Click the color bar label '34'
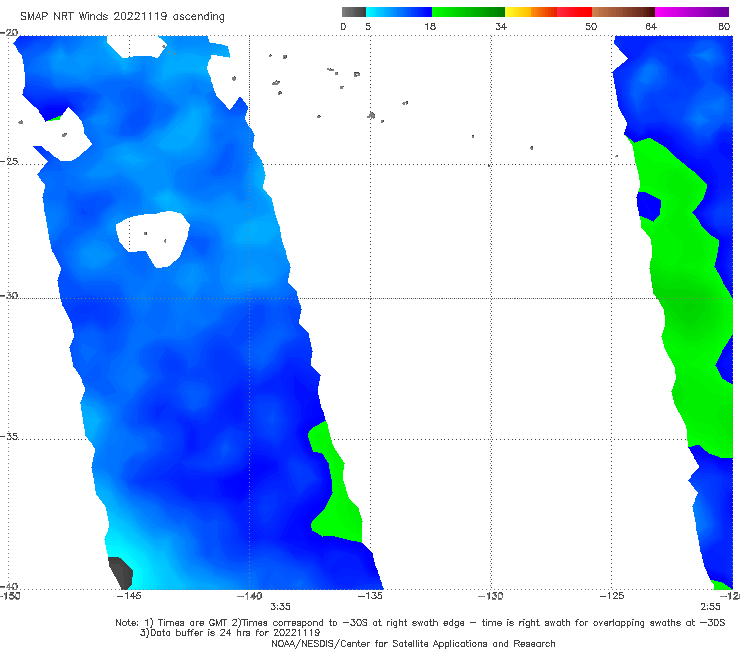 tap(501, 27)
